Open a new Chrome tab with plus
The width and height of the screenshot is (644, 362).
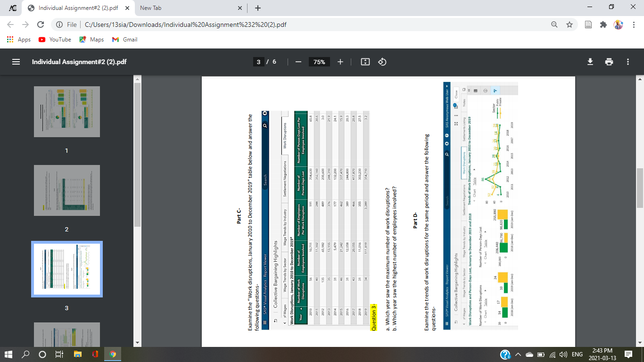pyautogui.click(x=257, y=8)
